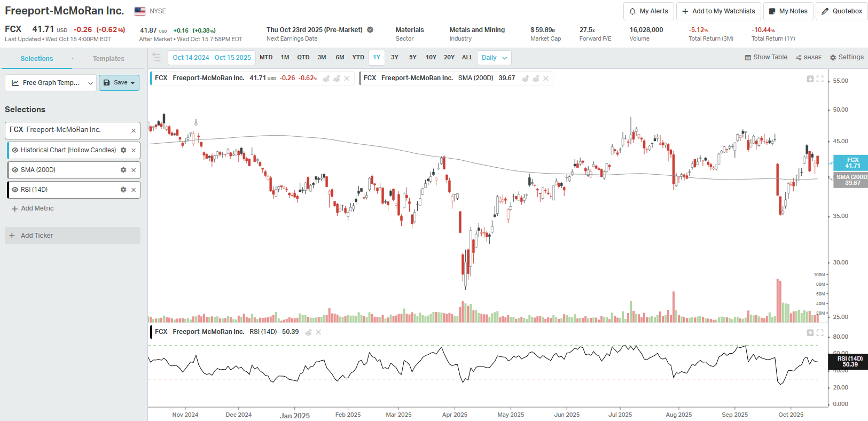Select the QTD time range
Viewport: 868px width, 421px height.
point(303,57)
